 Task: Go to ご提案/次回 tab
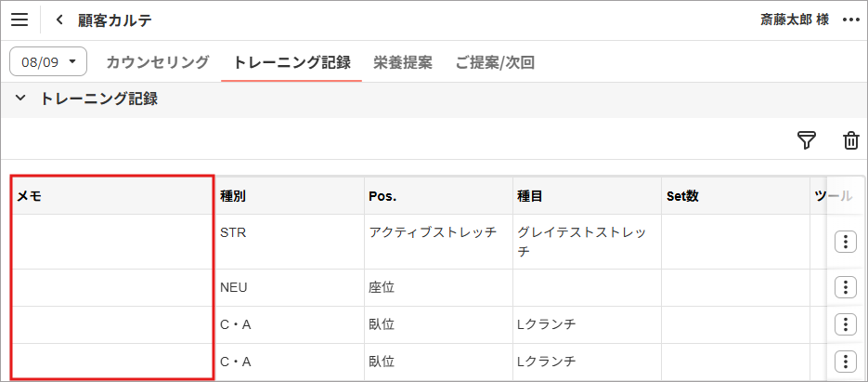(495, 62)
